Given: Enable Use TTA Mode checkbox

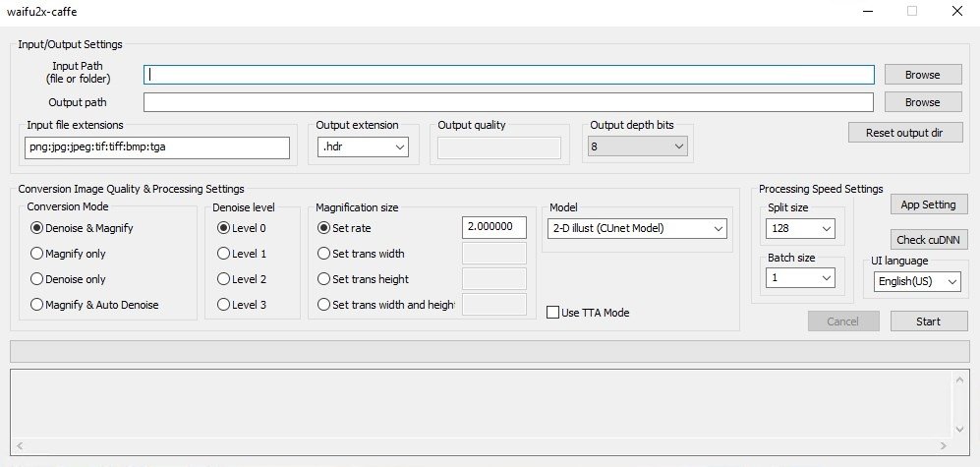Looking at the screenshot, I should tap(588, 313).
